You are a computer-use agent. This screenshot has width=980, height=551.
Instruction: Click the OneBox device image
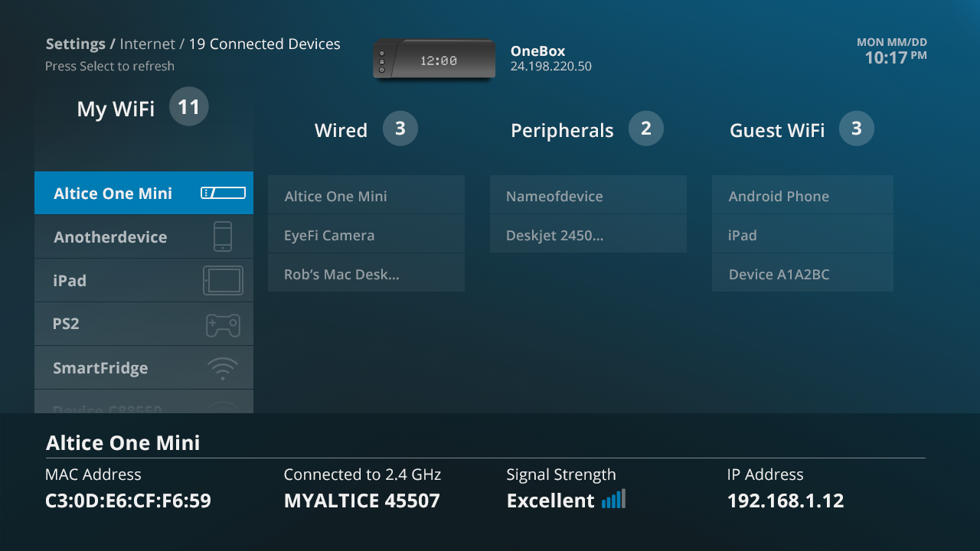pyautogui.click(x=434, y=59)
